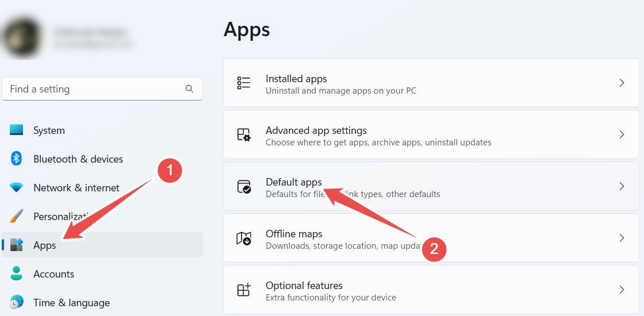Viewport: 644px width, 316px height.
Task: Open the Installed apps title
Action: 296,78
